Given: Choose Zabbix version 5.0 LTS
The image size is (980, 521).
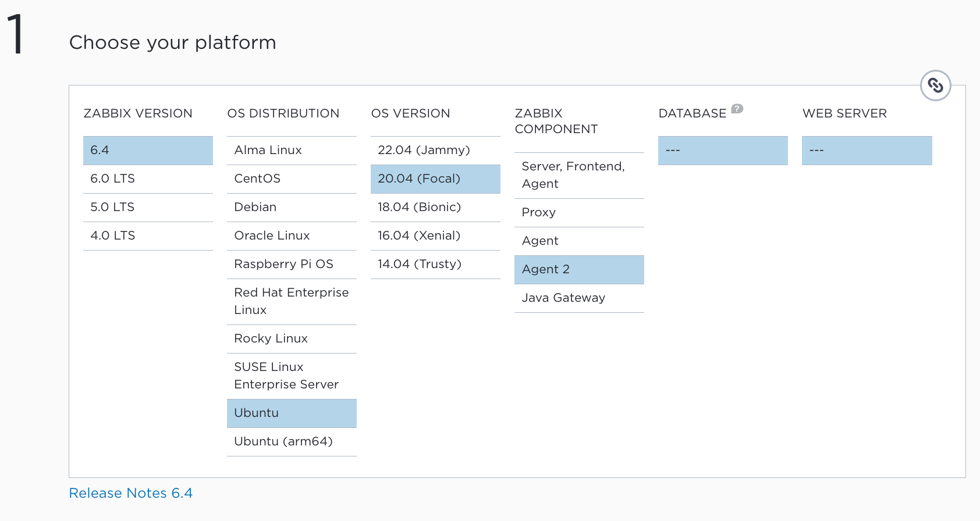Looking at the screenshot, I should tap(148, 207).
